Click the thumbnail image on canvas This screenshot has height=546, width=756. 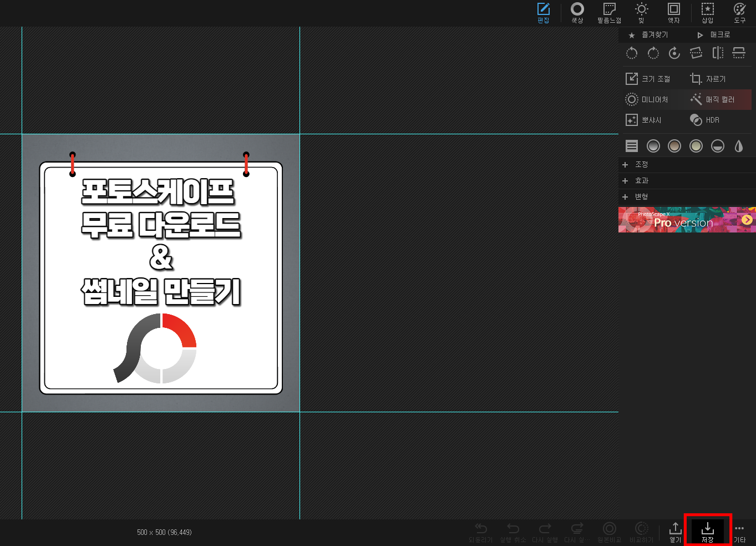tap(161, 273)
